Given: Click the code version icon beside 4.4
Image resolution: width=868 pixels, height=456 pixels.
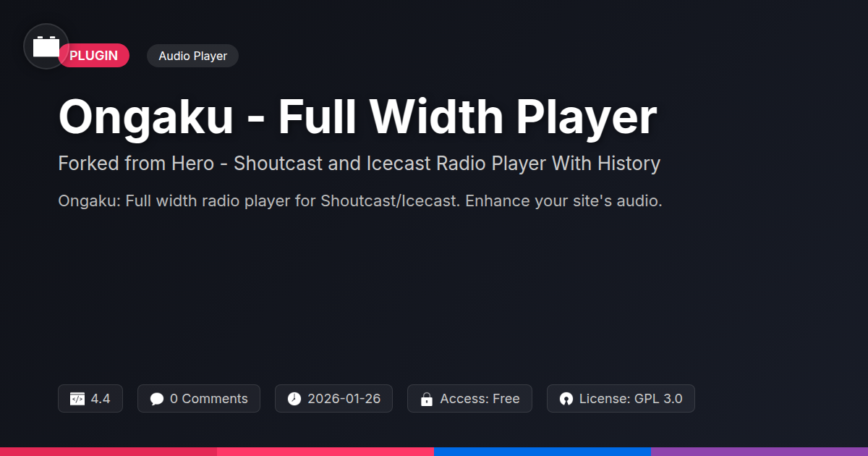Looking at the screenshot, I should (77, 399).
